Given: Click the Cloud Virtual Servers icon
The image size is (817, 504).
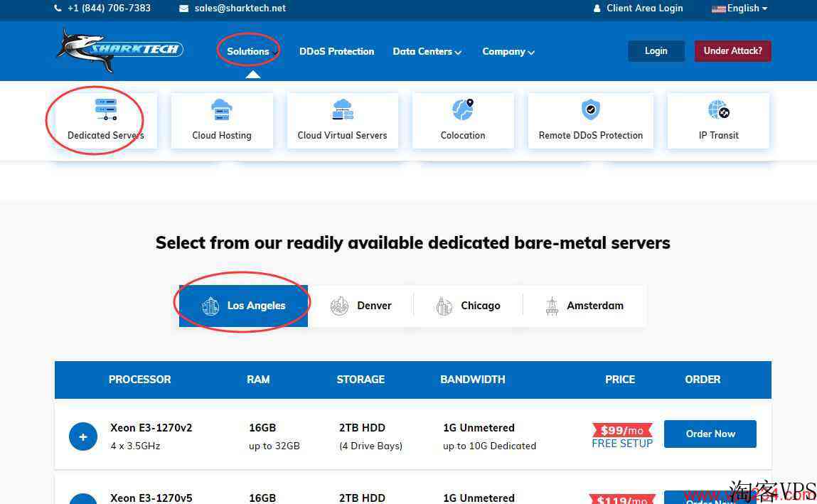Looking at the screenshot, I should (342, 110).
